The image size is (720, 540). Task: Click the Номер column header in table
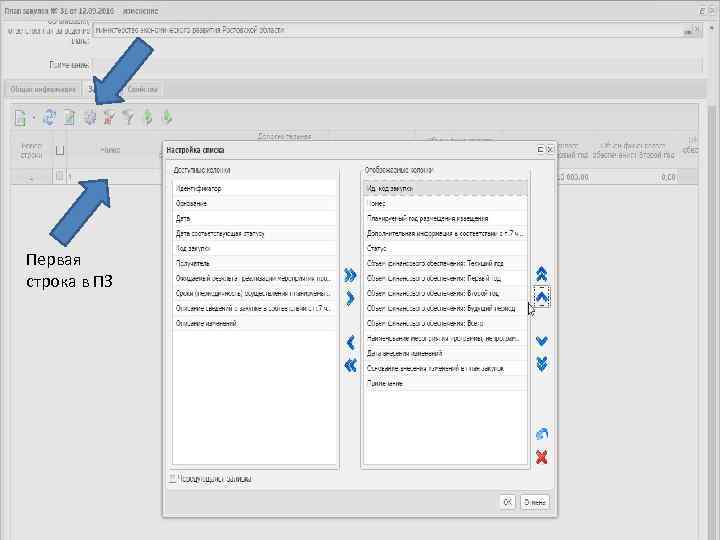[x=110, y=150]
